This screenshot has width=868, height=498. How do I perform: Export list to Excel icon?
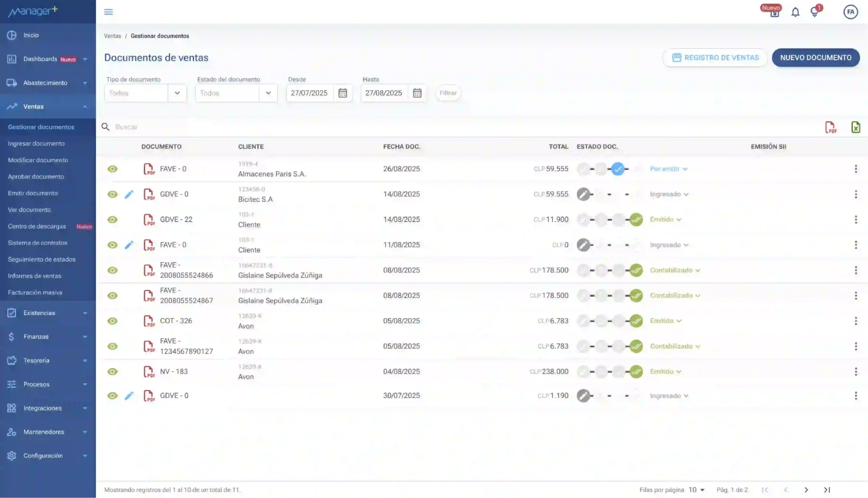point(855,127)
